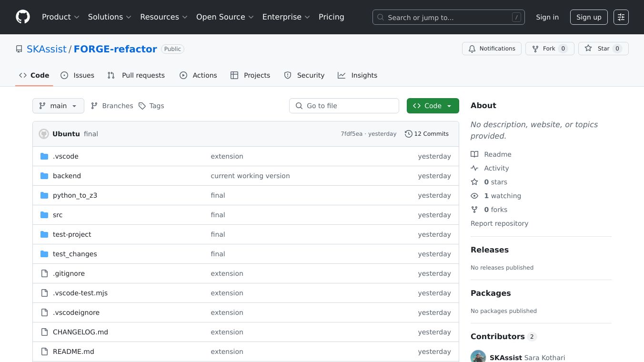Switch to the Pull requests tab
644x362 pixels.
(136, 75)
